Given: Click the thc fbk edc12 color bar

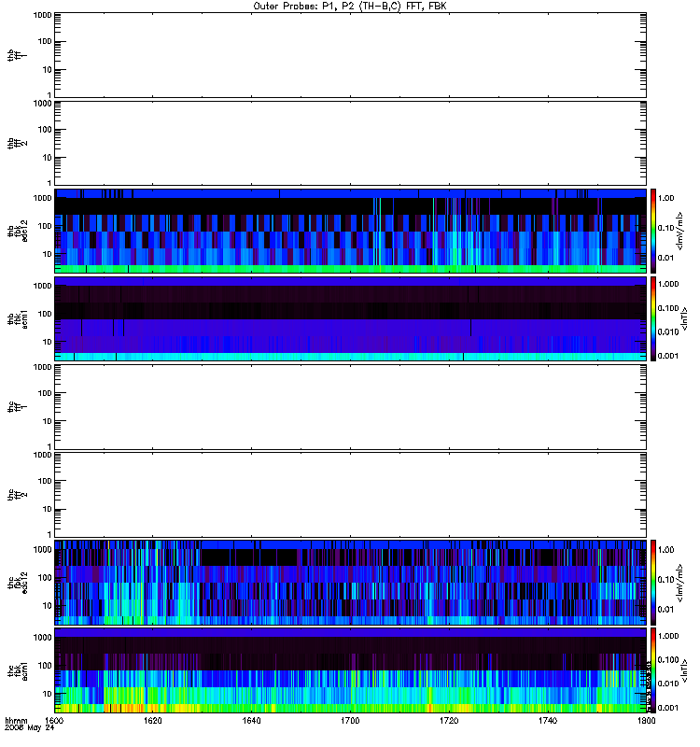Looking at the screenshot, I should (653, 582).
